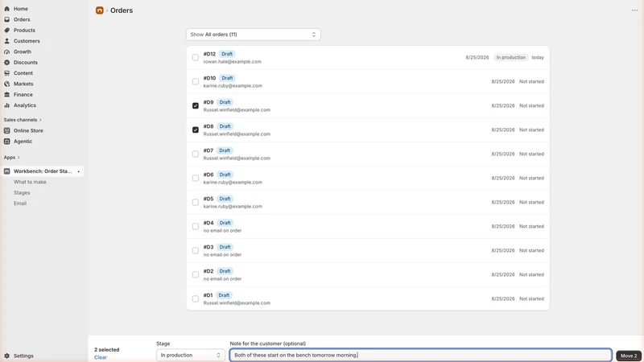This screenshot has width=644, height=362.
Task: Click the Analytics bar chart icon
Action: click(x=7, y=105)
